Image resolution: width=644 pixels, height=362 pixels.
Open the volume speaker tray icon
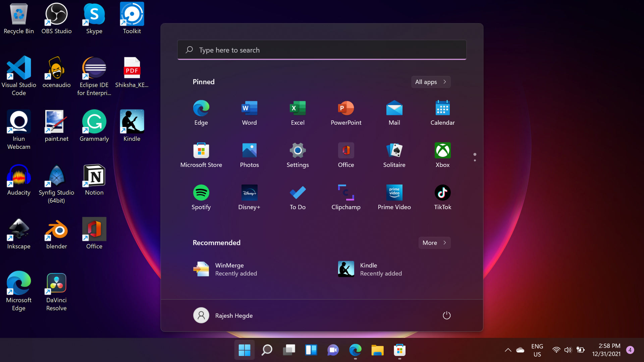click(568, 350)
